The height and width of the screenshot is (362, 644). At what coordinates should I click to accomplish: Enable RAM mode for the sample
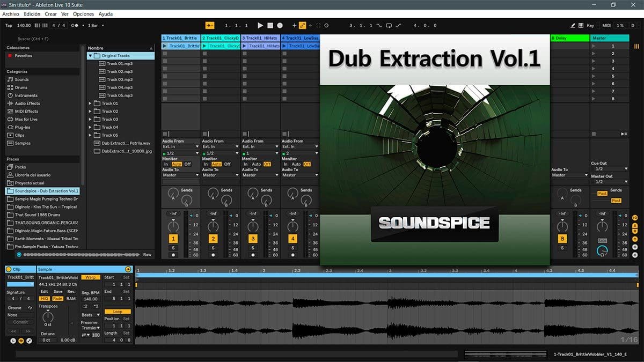click(x=71, y=299)
